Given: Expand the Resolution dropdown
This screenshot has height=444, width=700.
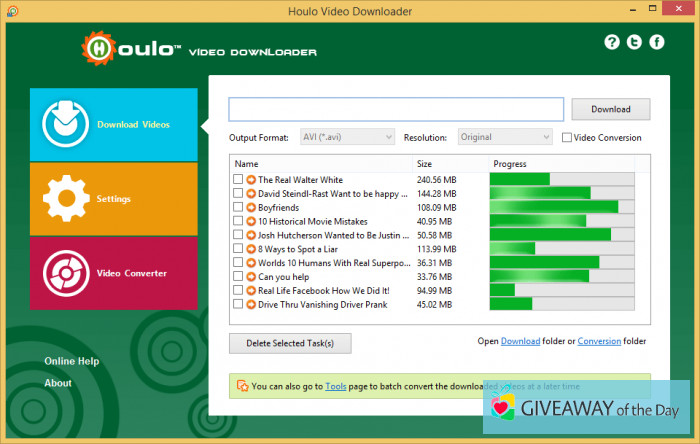Looking at the screenshot, I should [505, 137].
